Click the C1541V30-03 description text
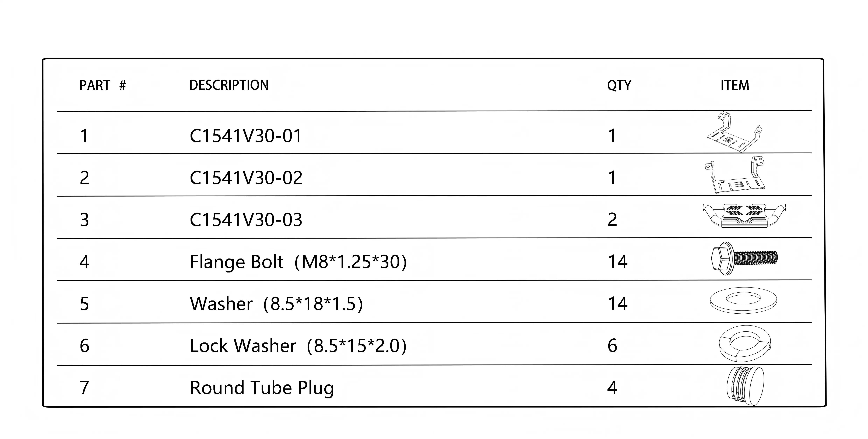 coord(246,220)
